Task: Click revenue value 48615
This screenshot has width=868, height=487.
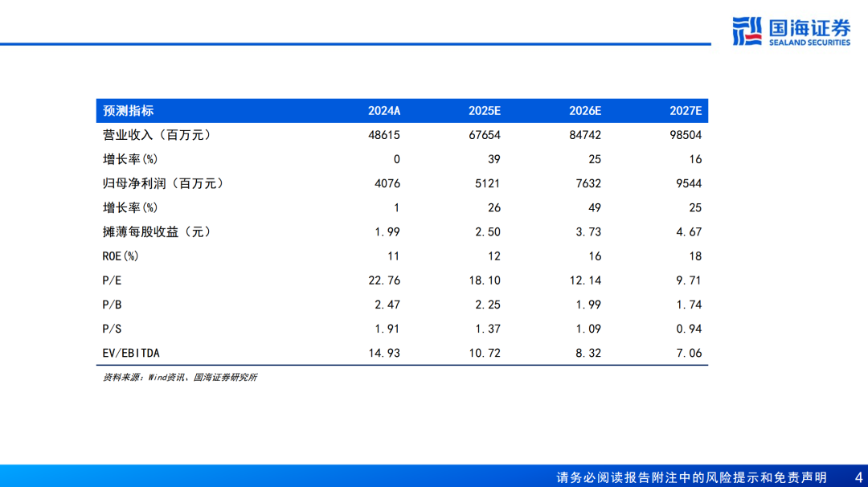Action: 384,135
